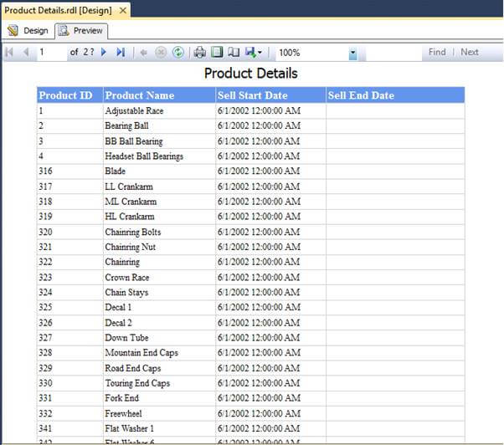Click sell start date for Adjustable Race
The height and width of the screenshot is (445, 504).
(x=259, y=110)
